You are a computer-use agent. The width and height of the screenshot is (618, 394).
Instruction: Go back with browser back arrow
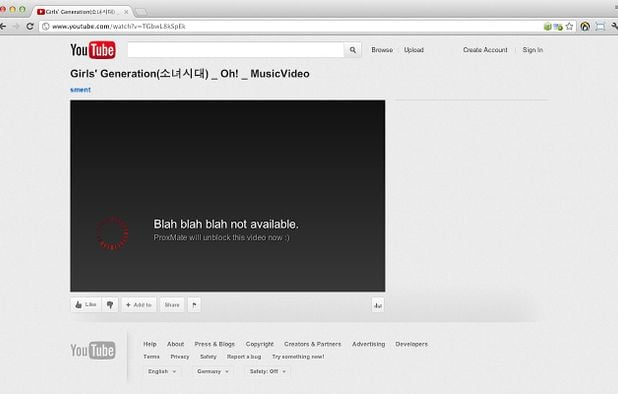pos(3,26)
